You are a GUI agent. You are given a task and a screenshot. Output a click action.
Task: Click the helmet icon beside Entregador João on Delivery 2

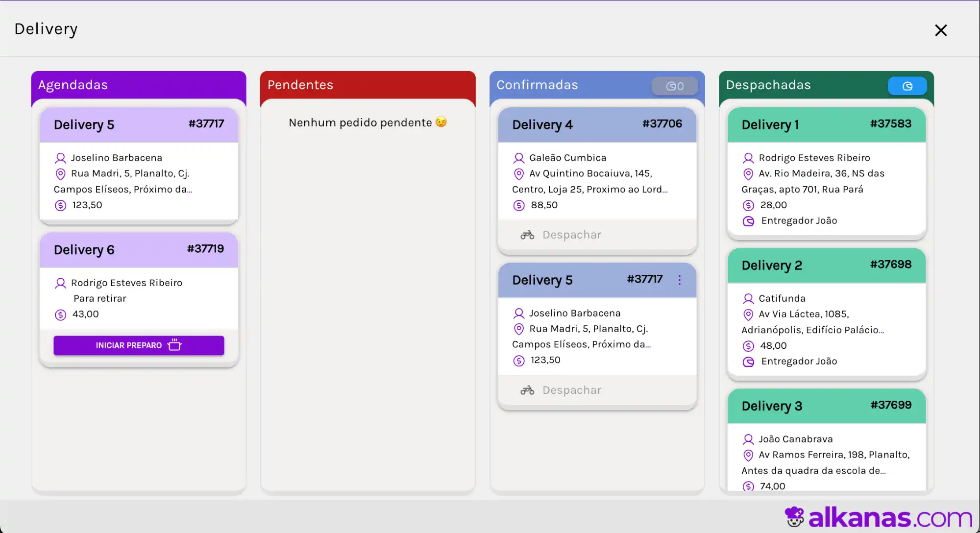(748, 362)
